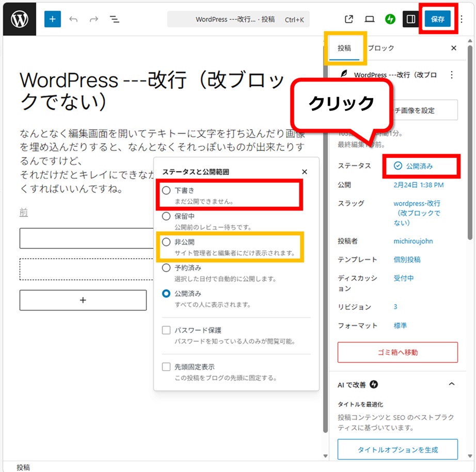Image resolution: width=476 pixels, height=472 pixels.
Task: Check the 先頭固定表示 checkbox
Action: pyautogui.click(x=166, y=367)
